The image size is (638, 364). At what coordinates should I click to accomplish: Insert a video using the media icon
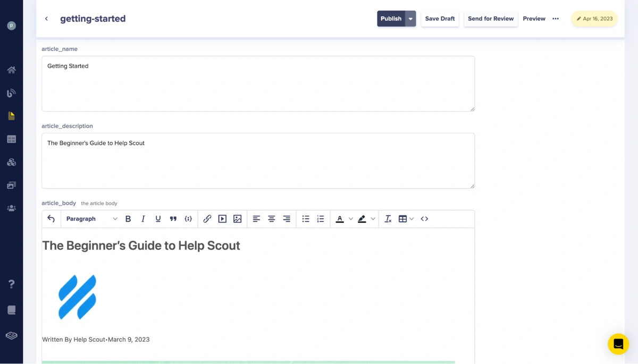point(222,219)
